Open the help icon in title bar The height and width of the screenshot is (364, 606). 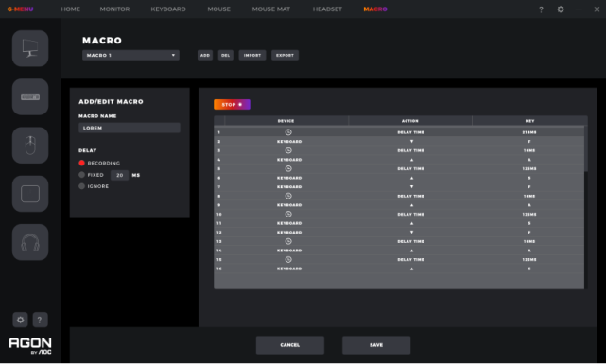(x=541, y=9)
